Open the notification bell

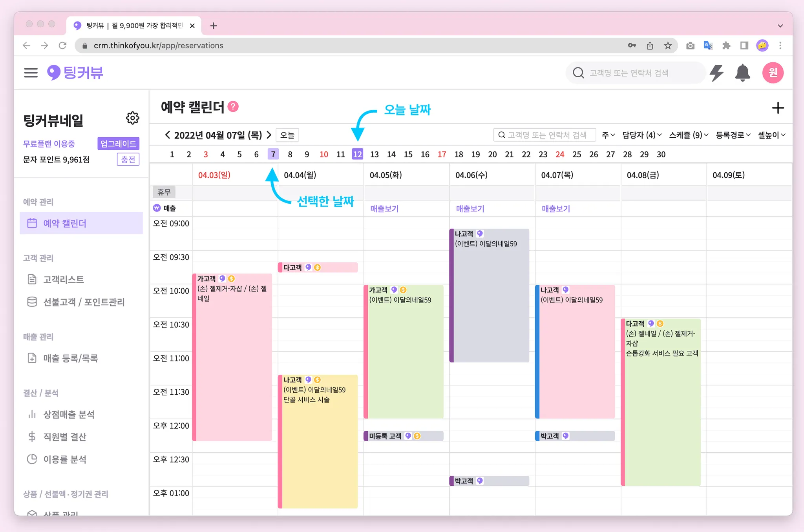(x=742, y=73)
